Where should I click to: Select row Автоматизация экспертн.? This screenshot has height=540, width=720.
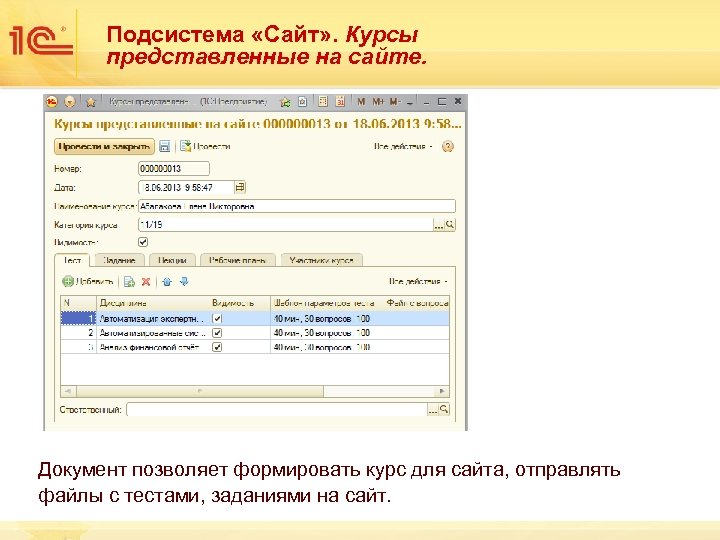(255, 318)
